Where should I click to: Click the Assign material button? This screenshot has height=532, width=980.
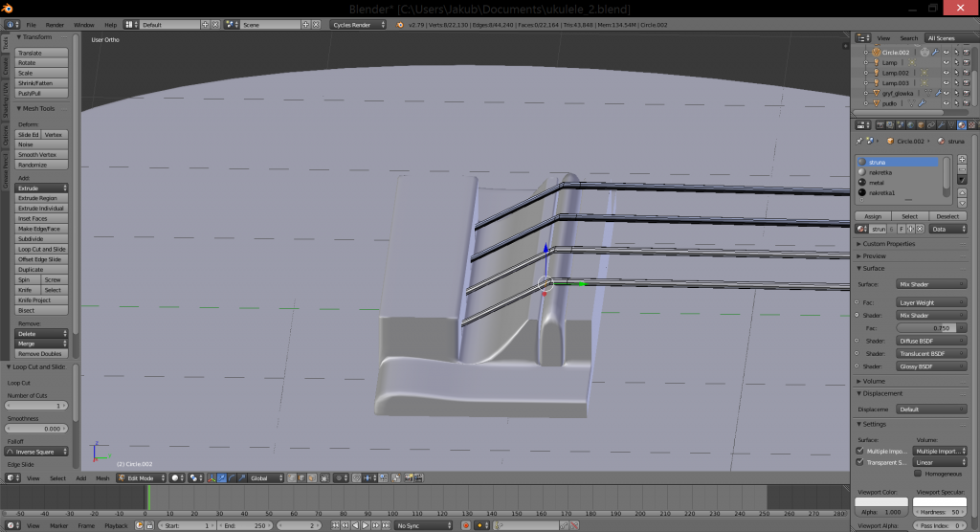coord(873,216)
